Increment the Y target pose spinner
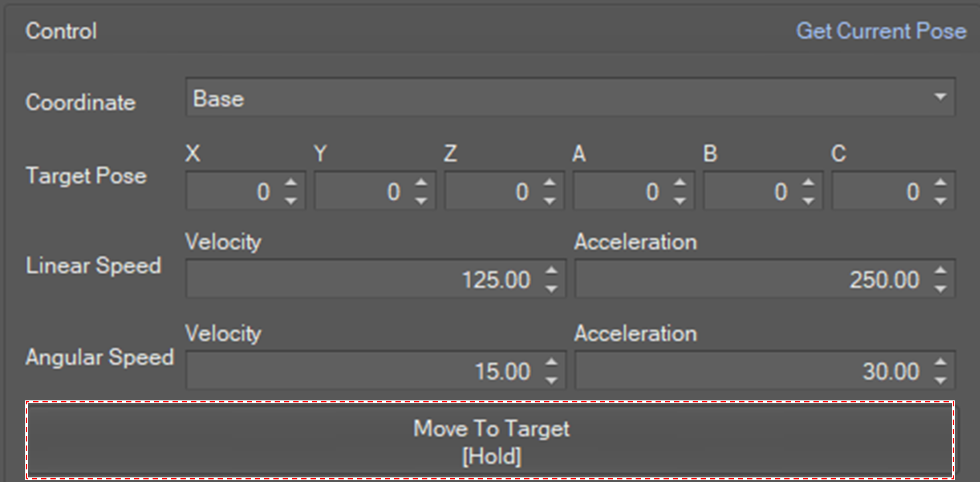The image size is (980, 482). tap(420, 183)
